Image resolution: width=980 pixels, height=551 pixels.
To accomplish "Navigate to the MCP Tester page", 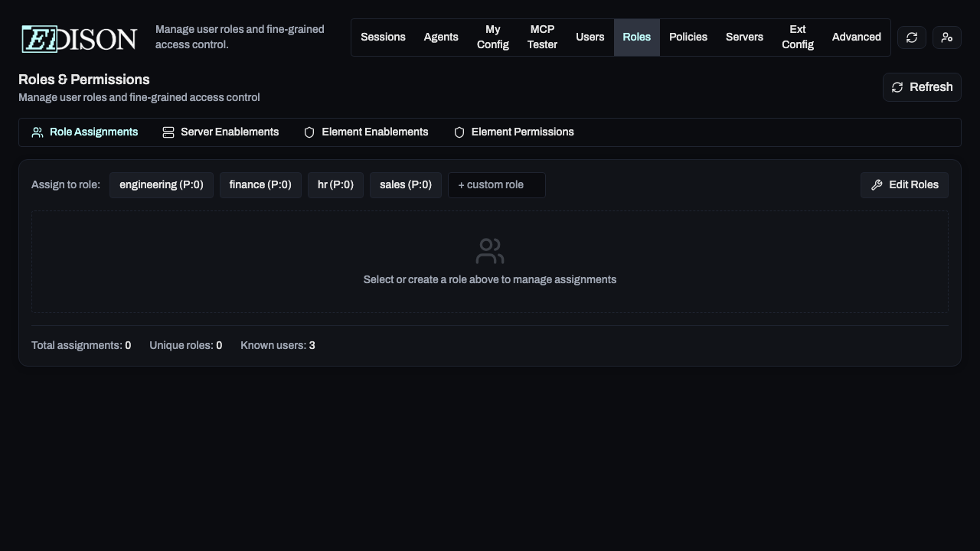I will click(542, 37).
